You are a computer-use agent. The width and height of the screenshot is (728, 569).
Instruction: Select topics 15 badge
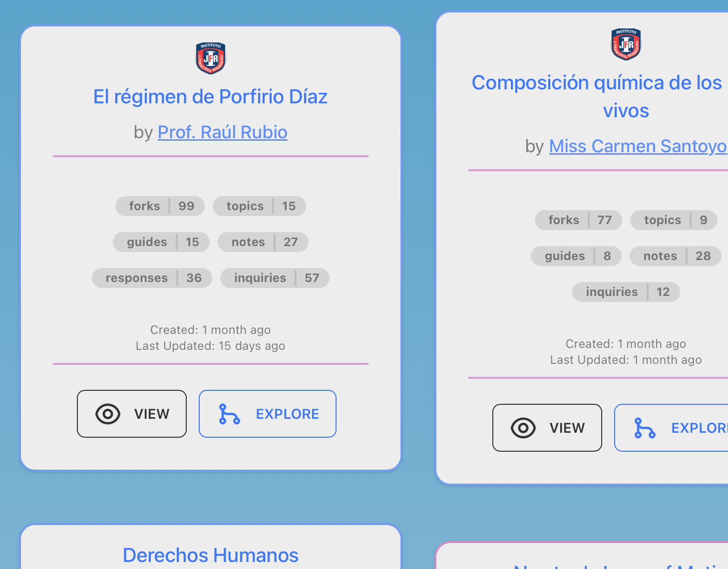coord(259,206)
